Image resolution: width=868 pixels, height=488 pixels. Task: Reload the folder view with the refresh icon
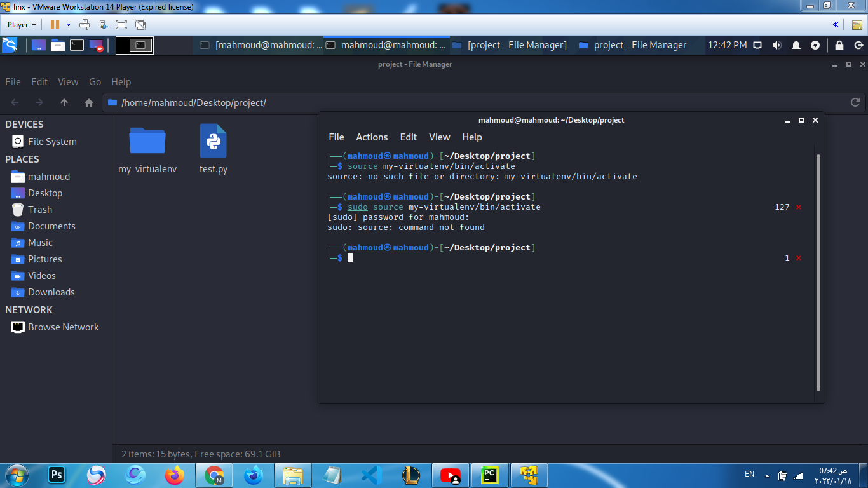(x=857, y=102)
